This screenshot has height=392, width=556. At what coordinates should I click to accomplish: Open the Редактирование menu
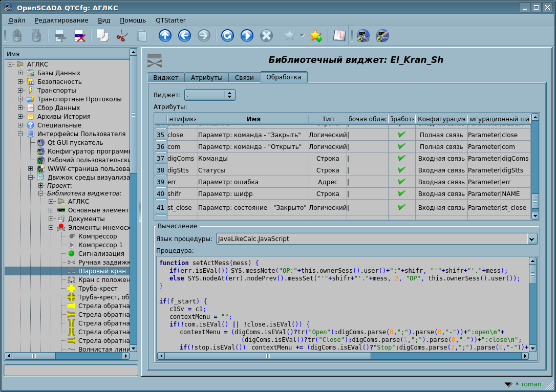(61, 20)
